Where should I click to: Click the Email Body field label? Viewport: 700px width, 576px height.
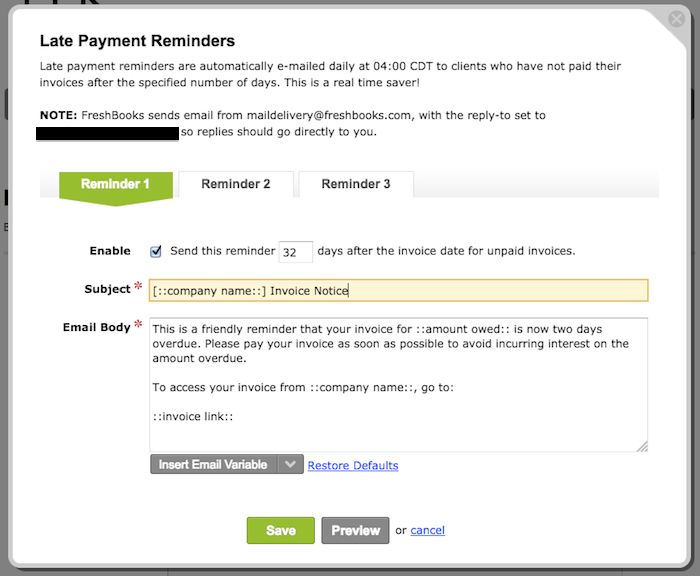point(99,327)
